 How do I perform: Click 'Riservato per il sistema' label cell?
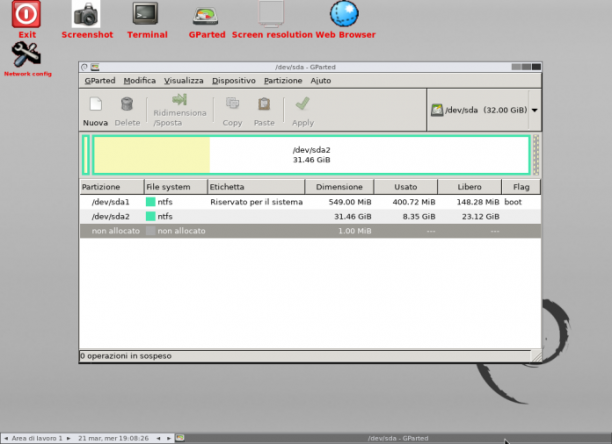(x=256, y=202)
